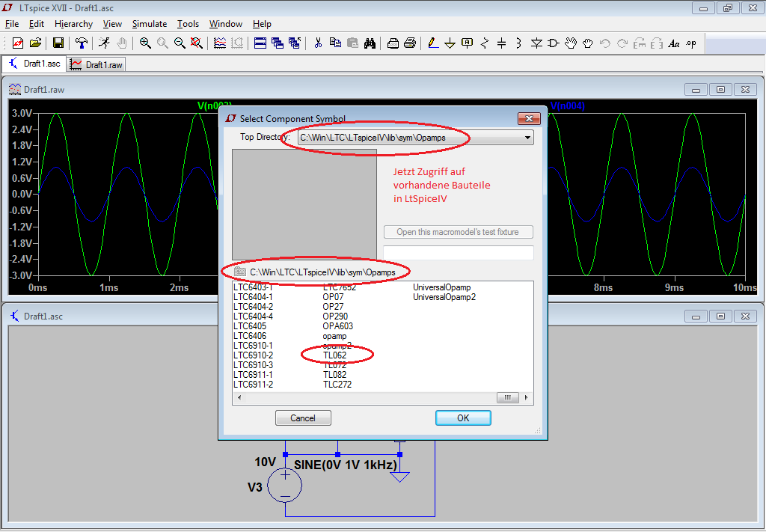Click the Close All Windows icon
This screenshot has width=766, height=532.
coord(294,43)
